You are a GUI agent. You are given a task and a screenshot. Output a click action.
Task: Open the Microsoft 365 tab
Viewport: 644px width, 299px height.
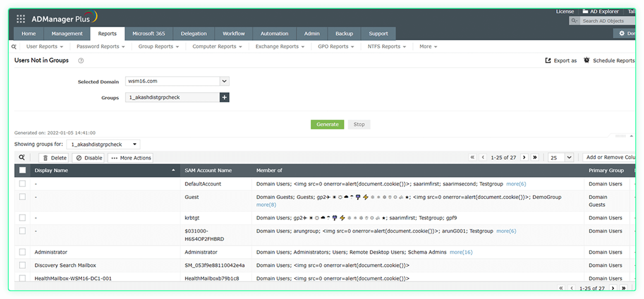coord(148,34)
